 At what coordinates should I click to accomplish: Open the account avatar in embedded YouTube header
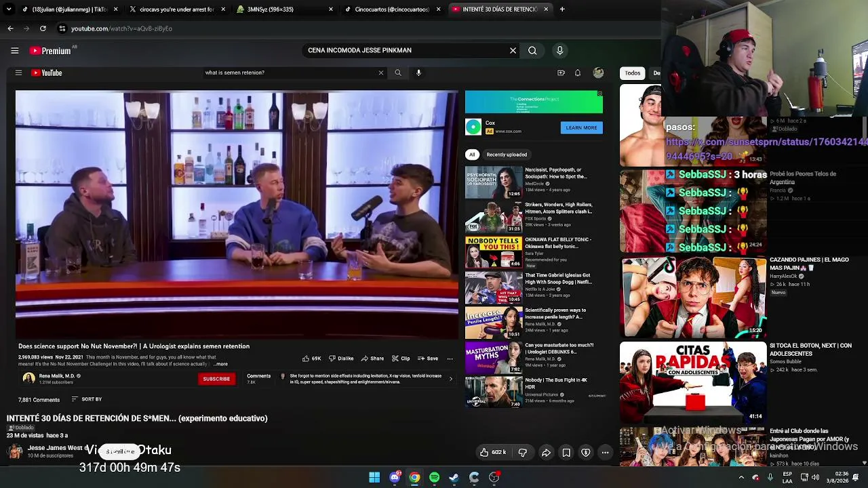point(598,73)
